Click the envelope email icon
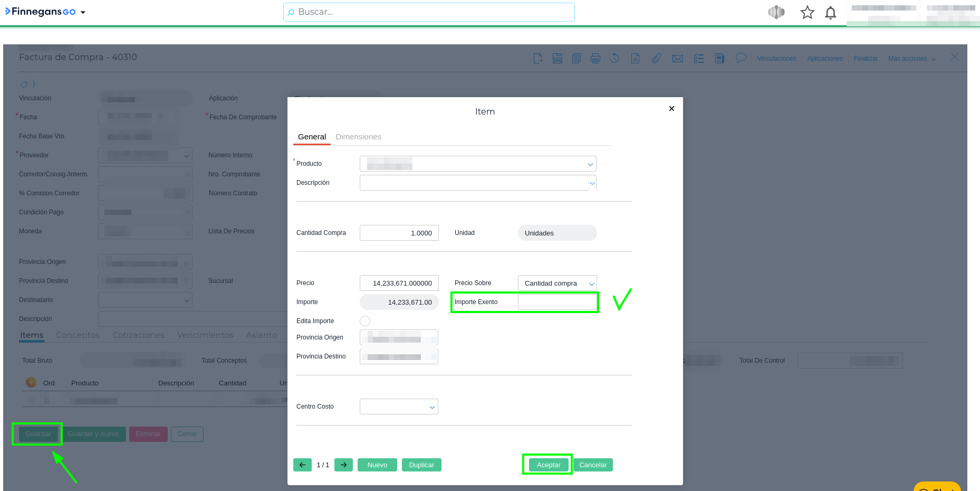This screenshot has width=980, height=491. click(678, 59)
